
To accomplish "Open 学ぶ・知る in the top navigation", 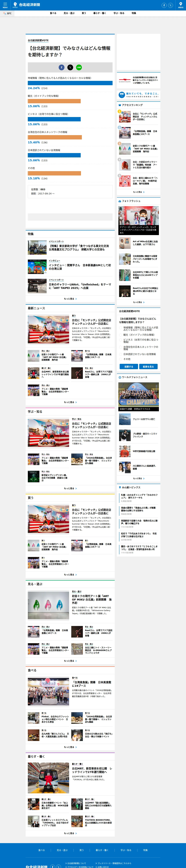I will [x=119, y=13].
